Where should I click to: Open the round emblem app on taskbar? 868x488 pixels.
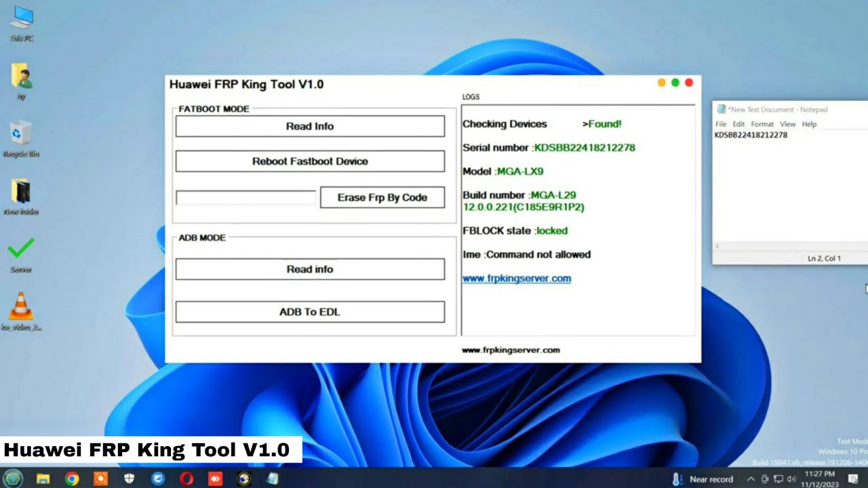243,479
